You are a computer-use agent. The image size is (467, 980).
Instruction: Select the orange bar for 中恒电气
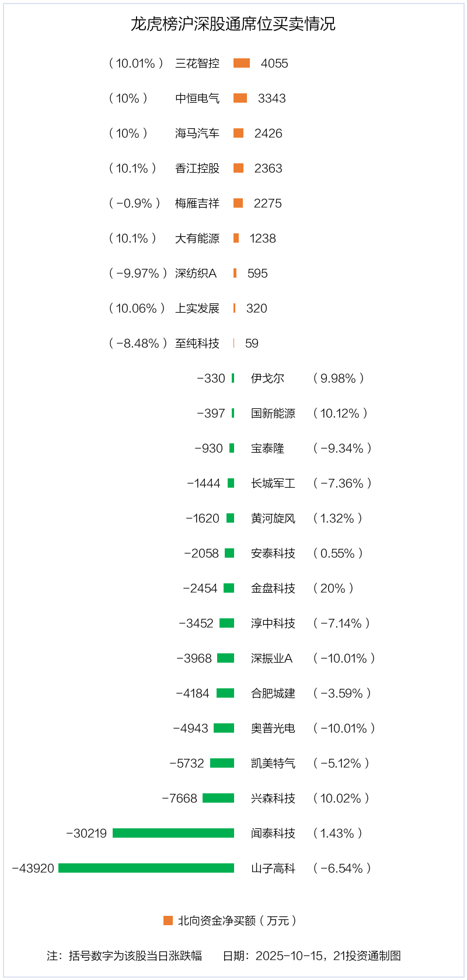coord(240,98)
